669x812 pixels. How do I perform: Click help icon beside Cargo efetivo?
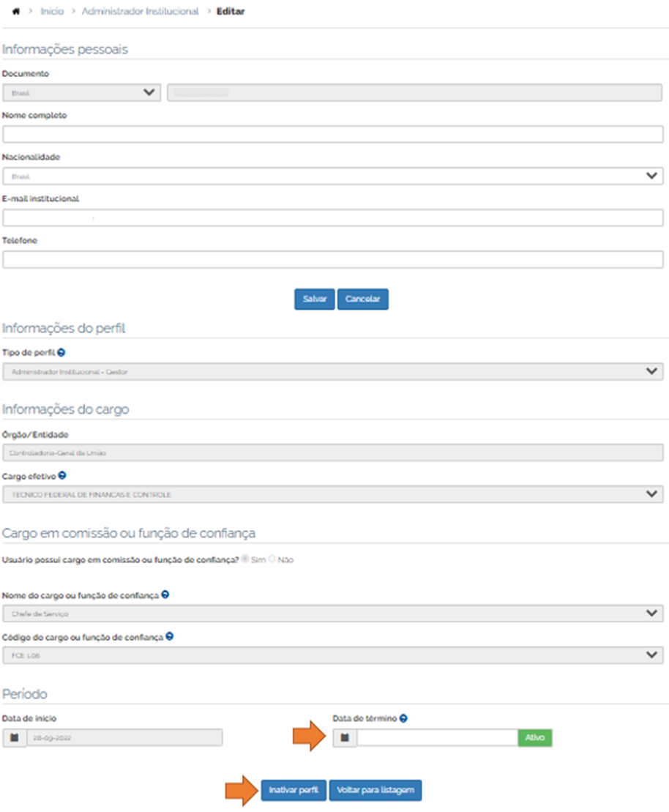[x=61, y=476]
